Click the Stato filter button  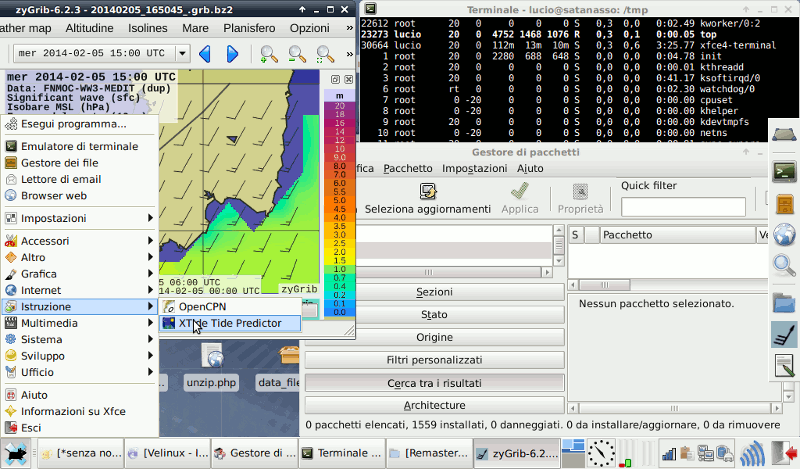pos(434,314)
